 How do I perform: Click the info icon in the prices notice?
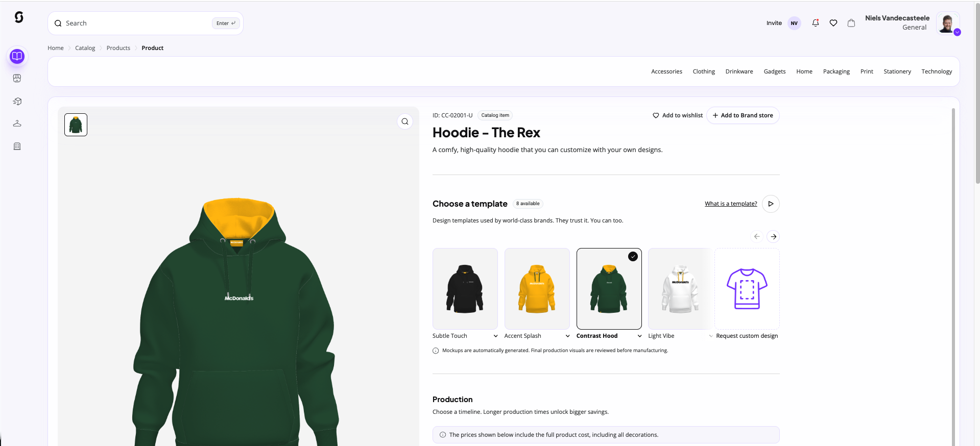point(443,435)
